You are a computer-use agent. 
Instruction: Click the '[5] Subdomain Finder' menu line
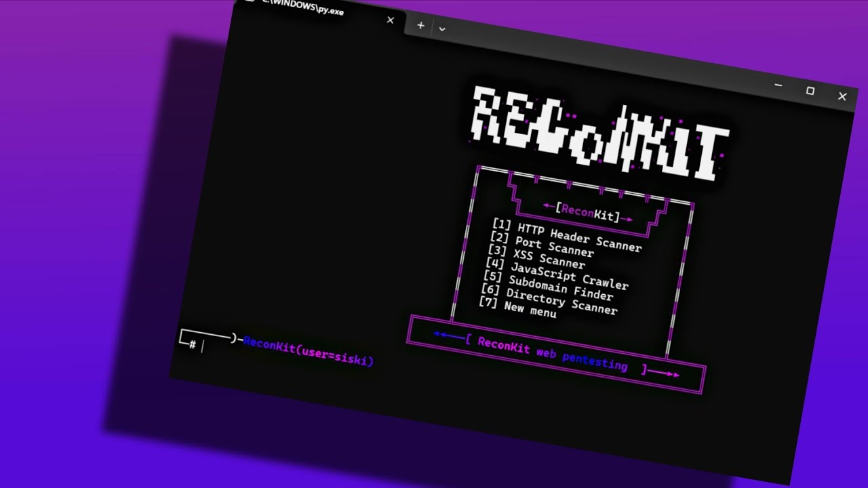(x=548, y=285)
